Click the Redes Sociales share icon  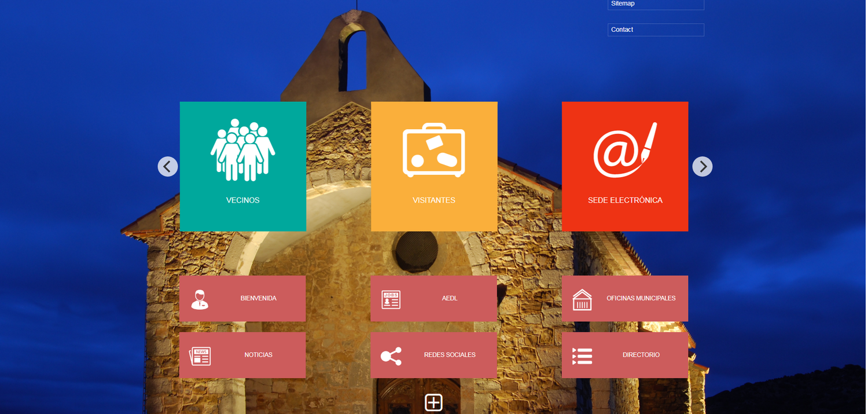[391, 356]
